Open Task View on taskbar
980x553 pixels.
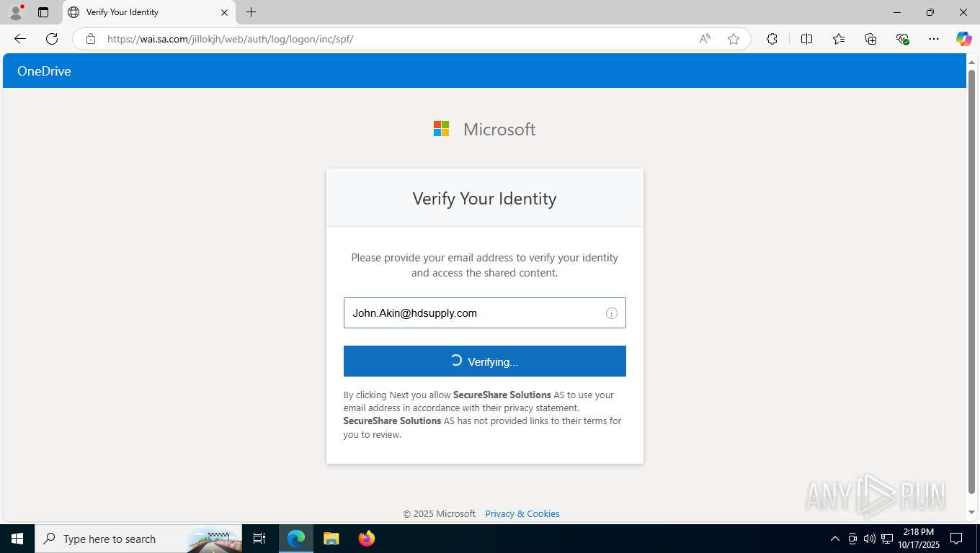click(x=259, y=539)
